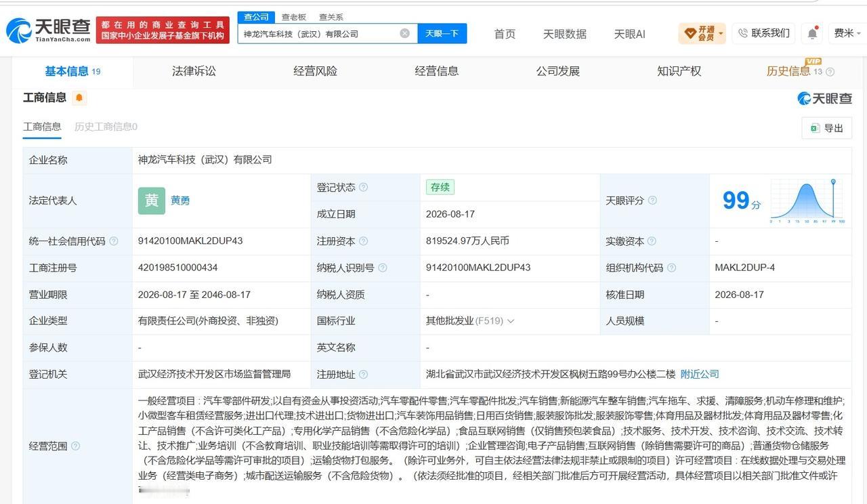Click organization code MAKL2DUP-4
867x504 pixels.
point(744,268)
